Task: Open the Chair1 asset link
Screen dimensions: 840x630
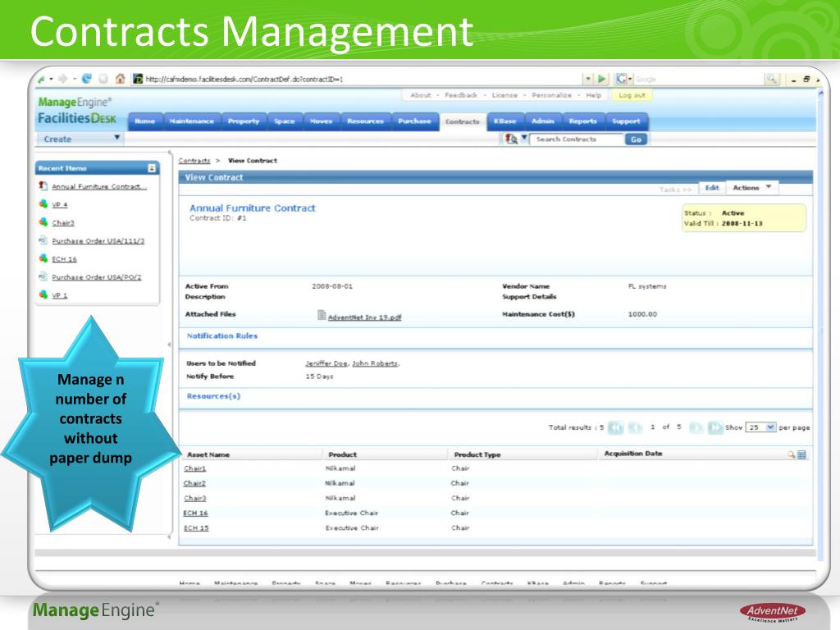Action: [194, 468]
